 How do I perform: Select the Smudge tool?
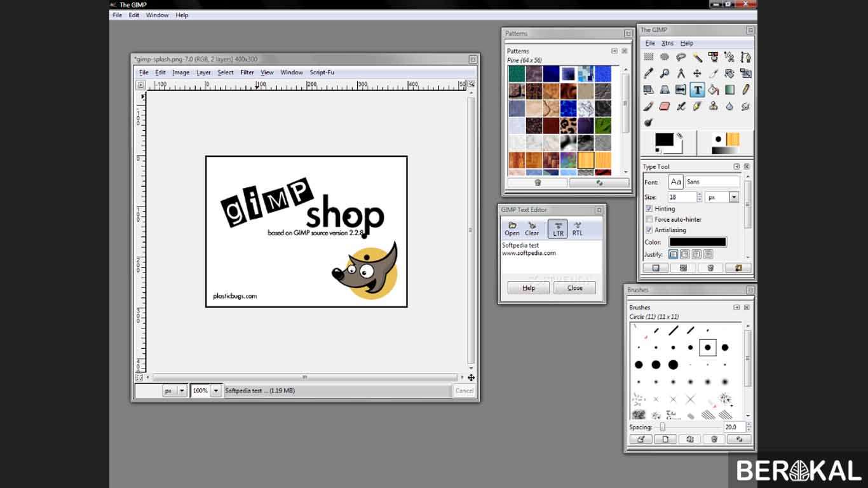[x=746, y=106]
